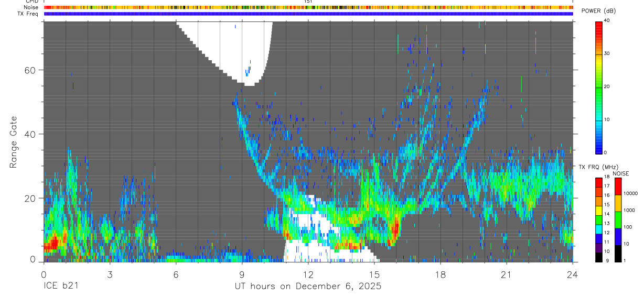Click the 6 hour tick on the UT axis
Screen dimensions: 644x297
[176, 274]
